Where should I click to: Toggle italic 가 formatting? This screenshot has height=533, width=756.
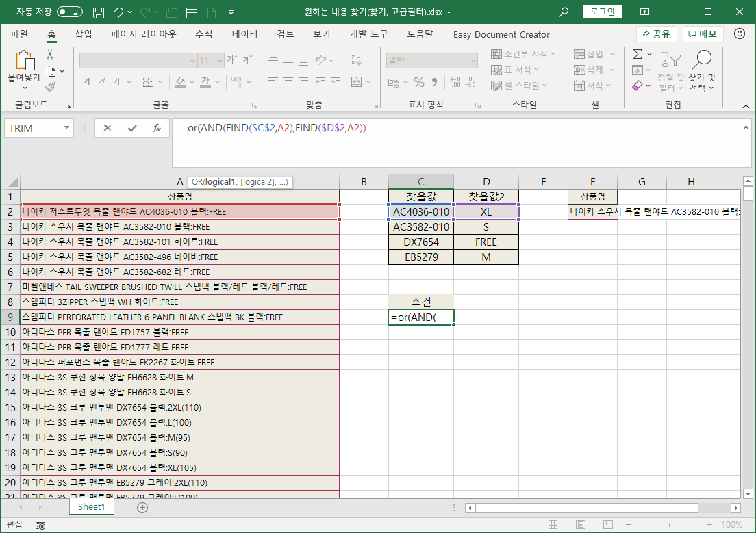point(102,82)
